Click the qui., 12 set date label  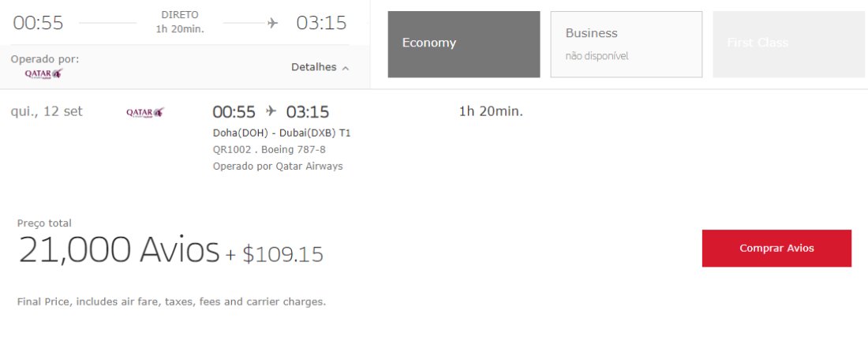pos(47,111)
